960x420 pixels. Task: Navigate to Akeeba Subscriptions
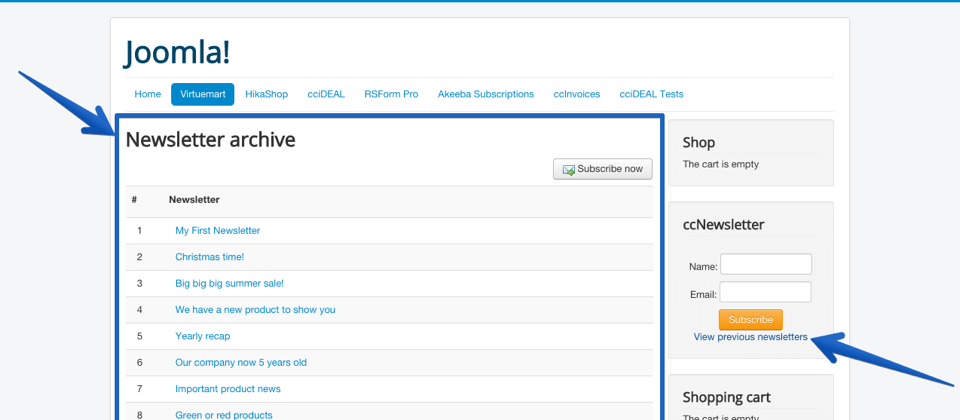point(486,94)
